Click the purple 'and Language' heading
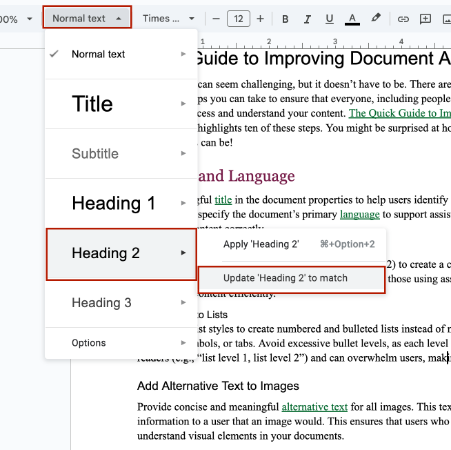 click(246, 176)
